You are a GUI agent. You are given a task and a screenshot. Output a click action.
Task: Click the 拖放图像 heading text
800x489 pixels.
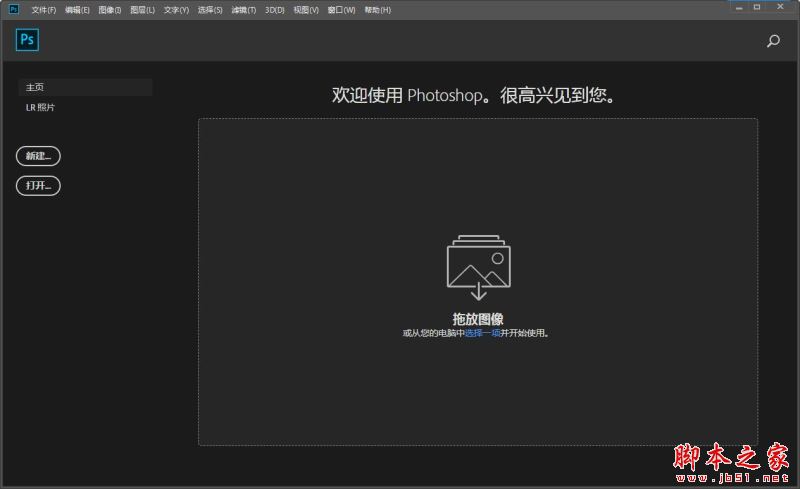coord(478,319)
